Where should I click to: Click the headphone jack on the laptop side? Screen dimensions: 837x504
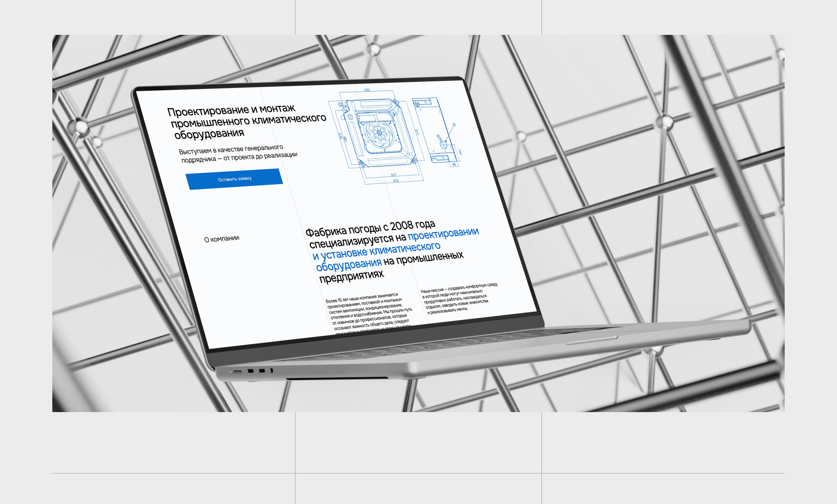click(x=272, y=371)
